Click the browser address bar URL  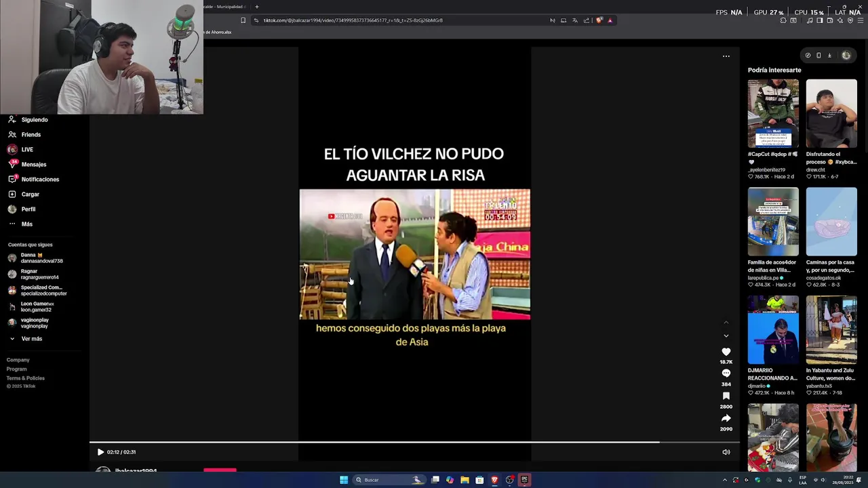tap(353, 20)
